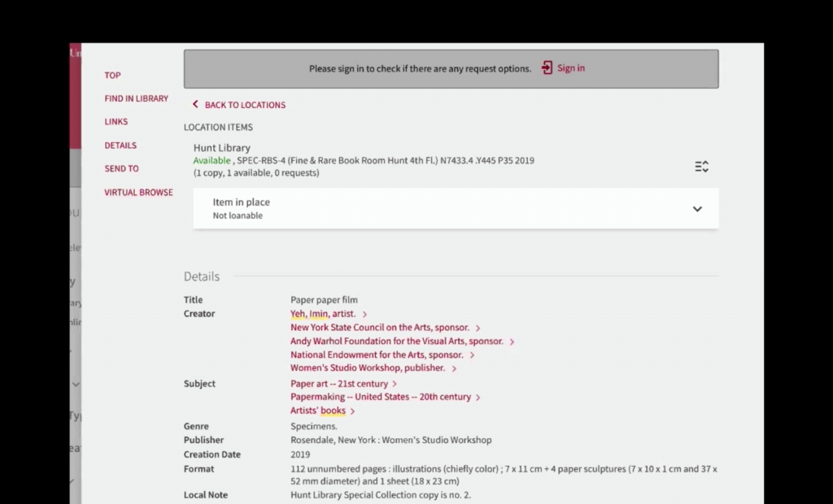Jump to TOP section
The height and width of the screenshot is (504, 833).
[112, 76]
